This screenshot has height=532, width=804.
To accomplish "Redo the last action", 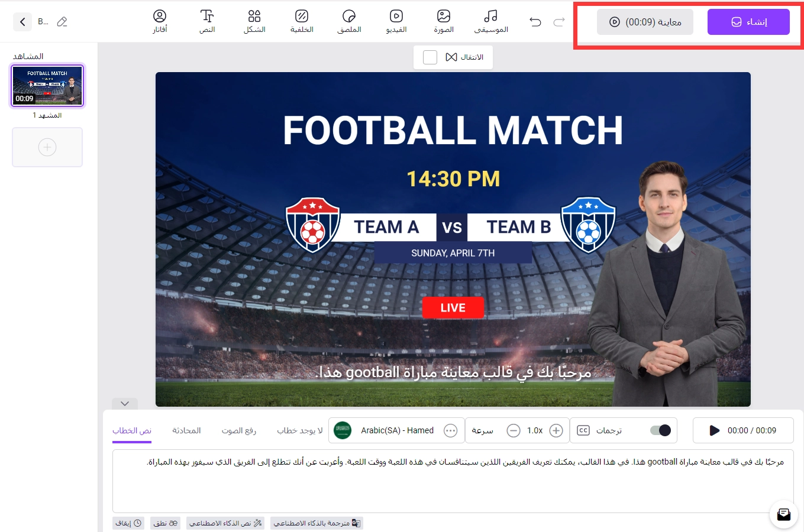I will point(559,22).
